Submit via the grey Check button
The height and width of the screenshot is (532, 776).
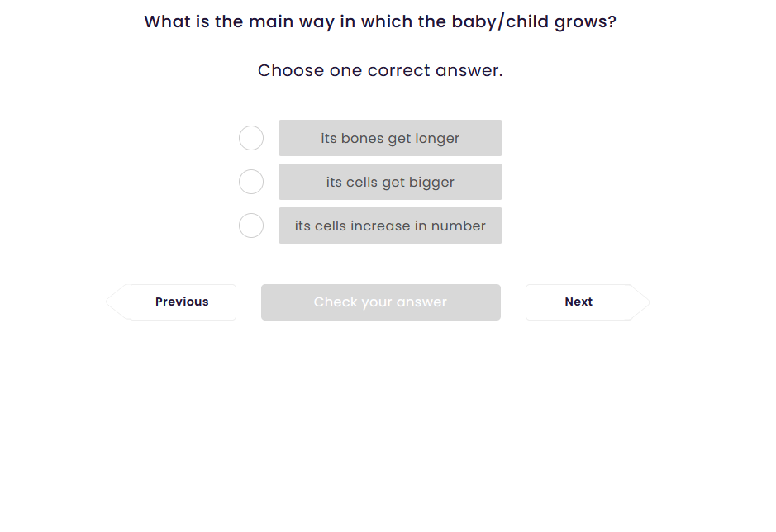pyautogui.click(x=380, y=302)
